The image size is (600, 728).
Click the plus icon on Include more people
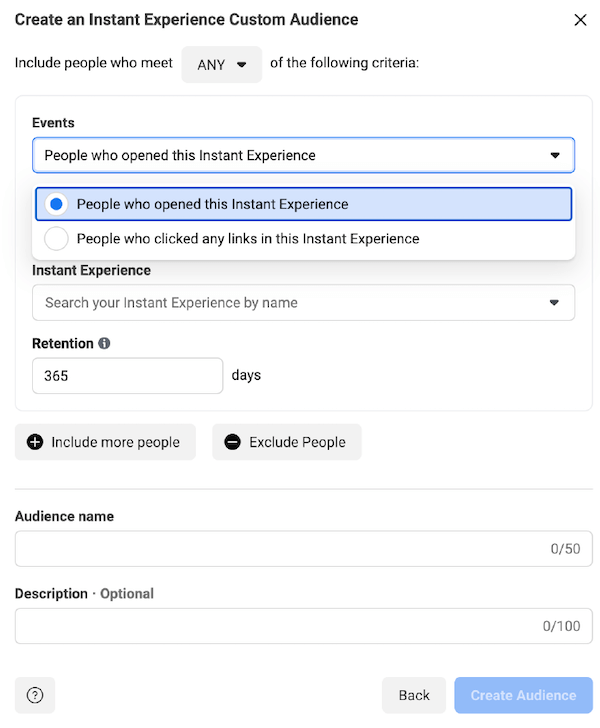tap(35, 442)
